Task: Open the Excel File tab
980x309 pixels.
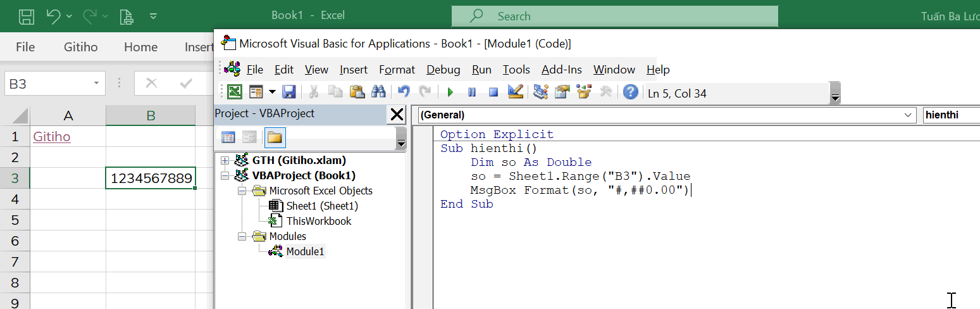Action: click(x=25, y=47)
